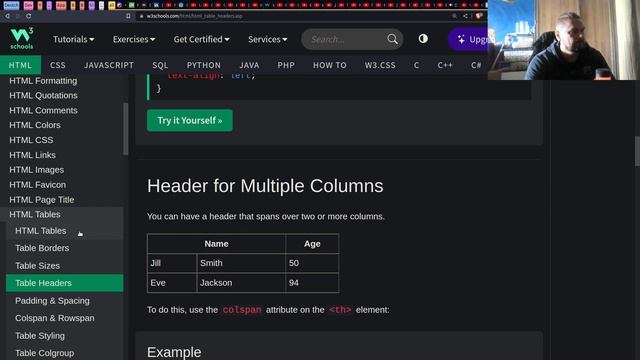The width and height of the screenshot is (640, 360).
Task: Click the sidebar scrollbar thumb
Action: click(126, 129)
